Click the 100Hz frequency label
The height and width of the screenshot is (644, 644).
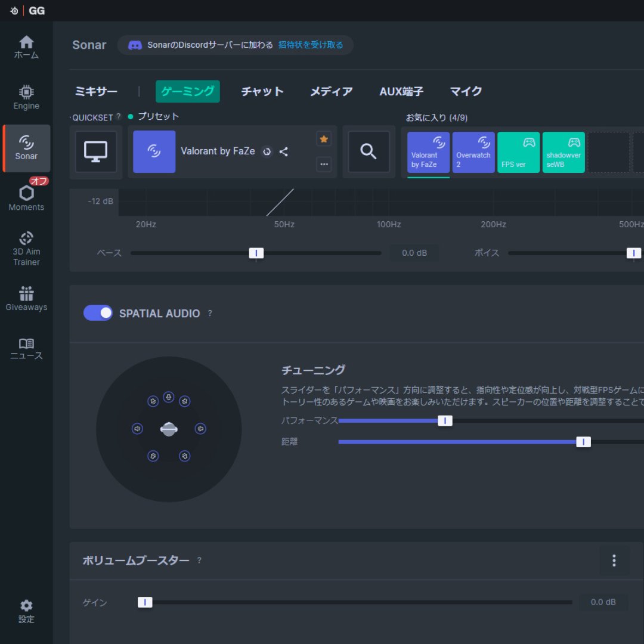click(x=389, y=224)
